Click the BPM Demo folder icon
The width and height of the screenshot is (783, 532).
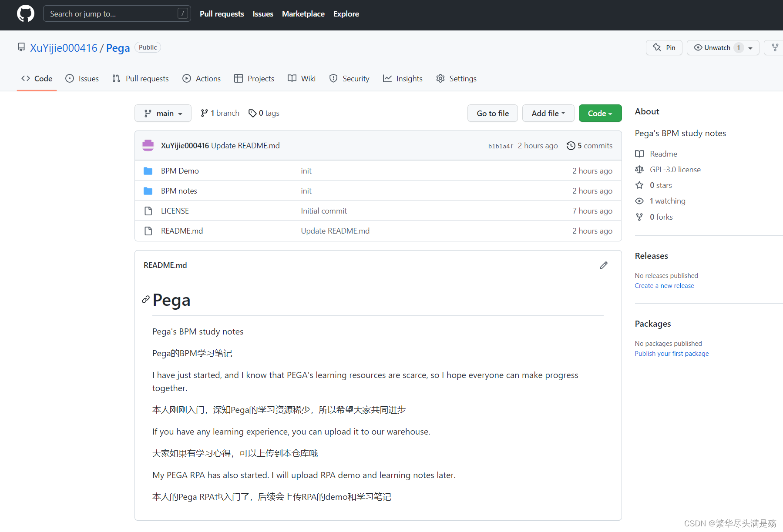tap(148, 171)
